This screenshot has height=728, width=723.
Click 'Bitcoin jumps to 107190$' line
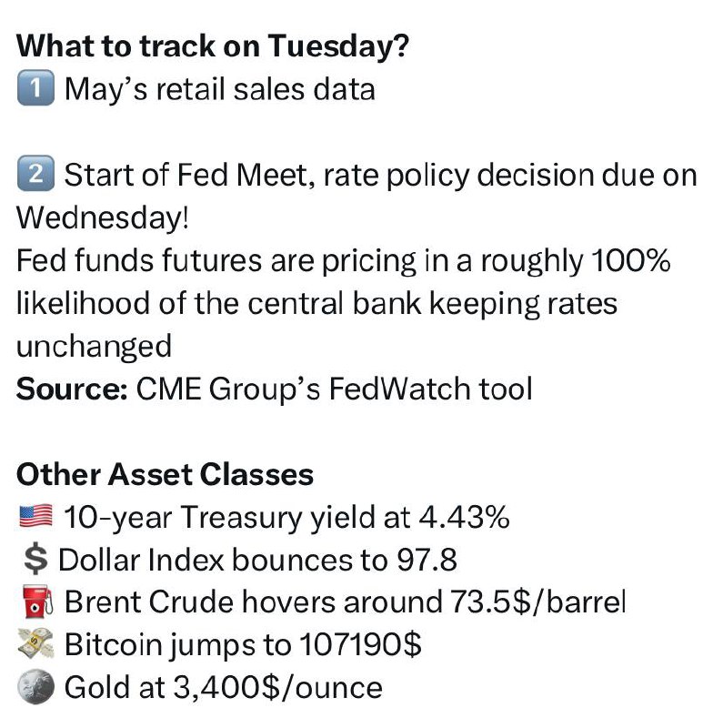243,645
